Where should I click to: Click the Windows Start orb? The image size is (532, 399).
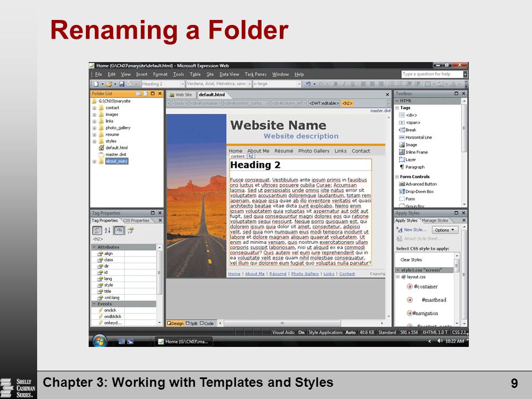click(x=99, y=341)
